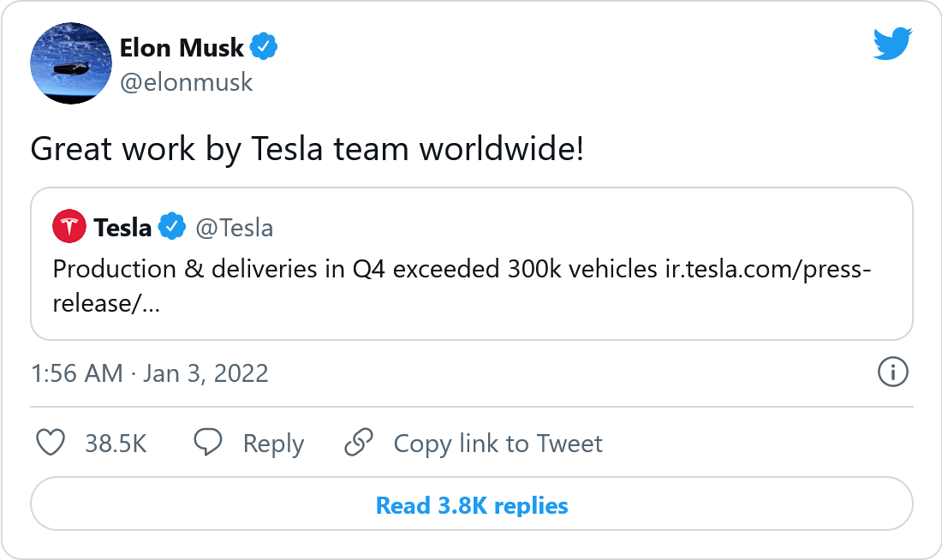Open the @elonmusk handle link
The width and height of the screenshot is (942, 560).
pyautogui.click(x=186, y=81)
